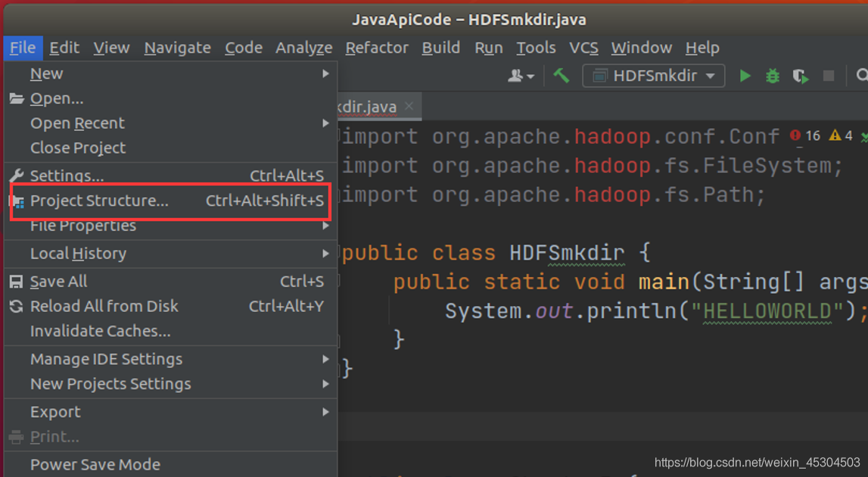
Task: Open the Code menu
Action: pyautogui.click(x=244, y=48)
